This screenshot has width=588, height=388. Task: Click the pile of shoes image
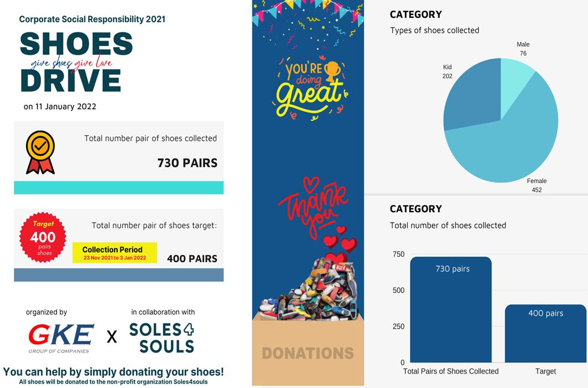pos(308,290)
